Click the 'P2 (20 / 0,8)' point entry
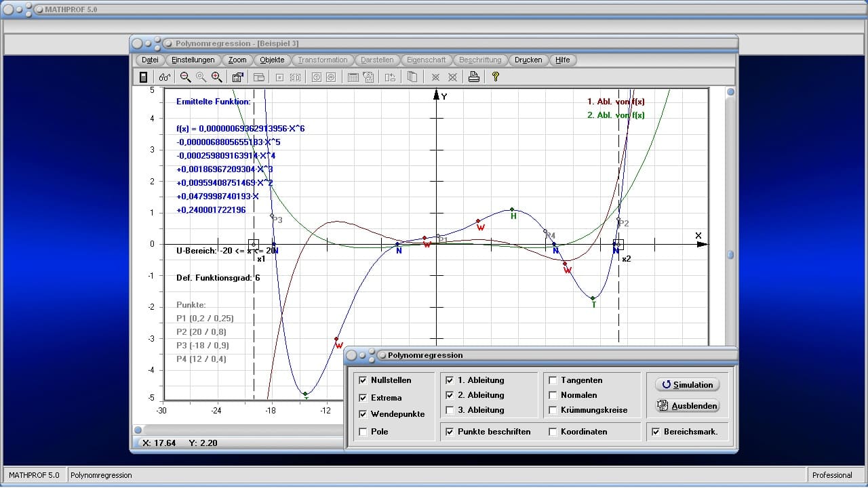 click(x=201, y=332)
